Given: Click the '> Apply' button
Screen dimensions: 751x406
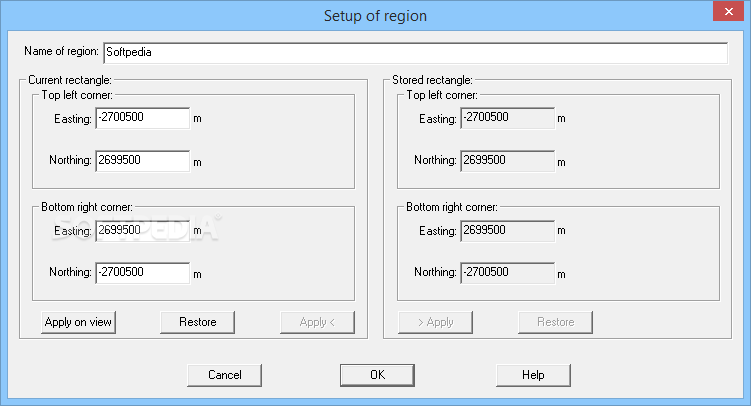Looking at the screenshot, I should [435, 322].
